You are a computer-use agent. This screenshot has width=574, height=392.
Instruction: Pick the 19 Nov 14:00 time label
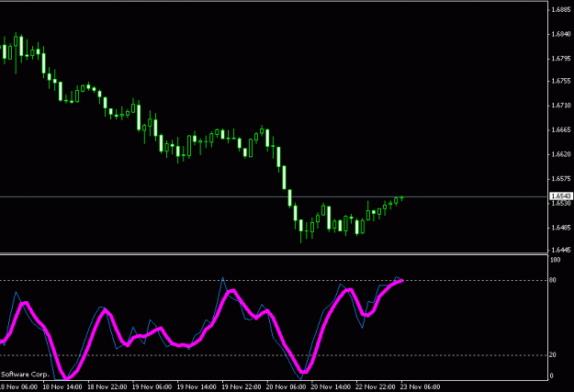197,386
